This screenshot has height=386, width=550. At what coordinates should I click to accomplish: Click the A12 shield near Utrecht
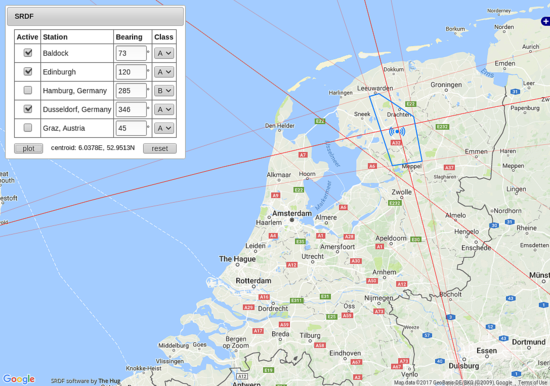(x=292, y=265)
